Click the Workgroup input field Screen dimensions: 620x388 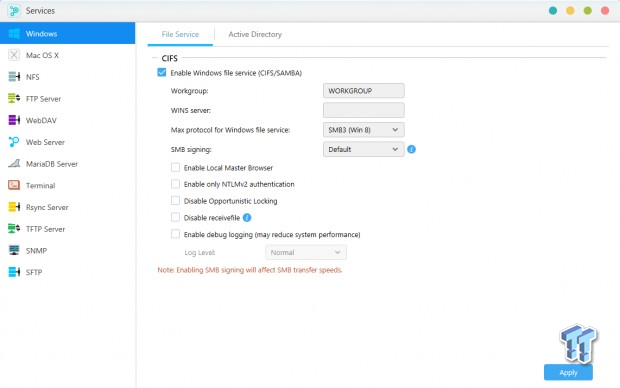click(x=364, y=91)
